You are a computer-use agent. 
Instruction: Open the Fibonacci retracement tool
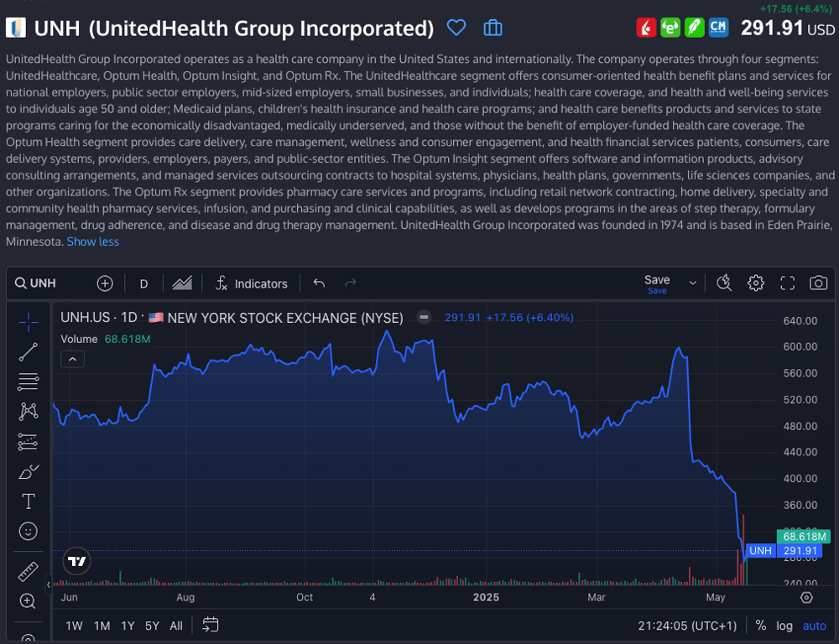pos(28,382)
